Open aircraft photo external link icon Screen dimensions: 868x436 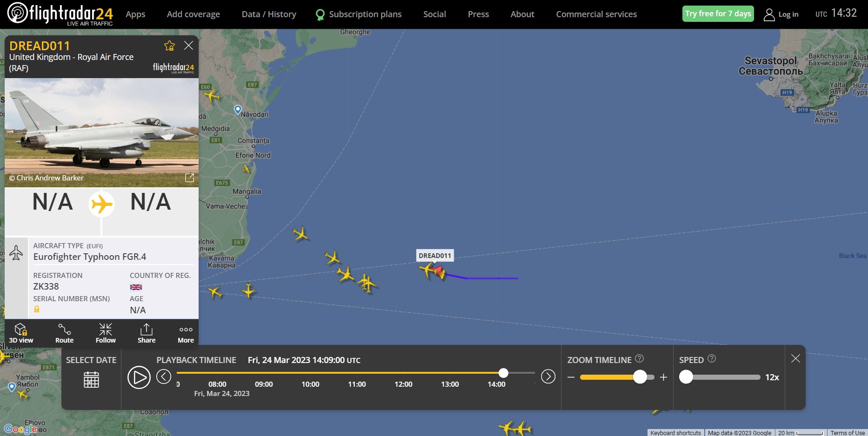pos(189,178)
